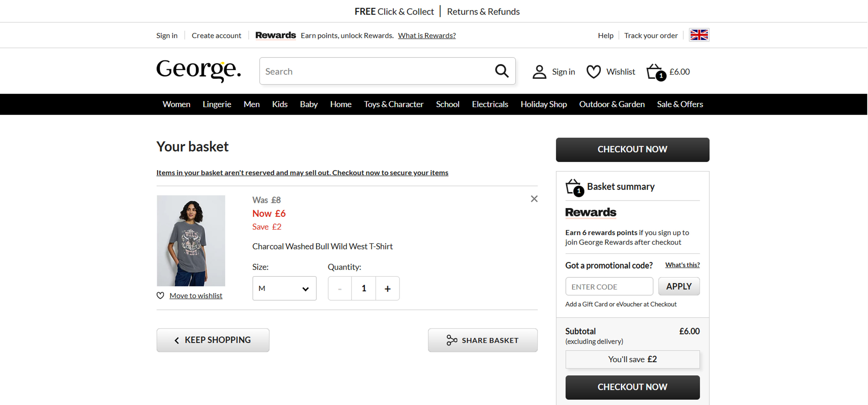Click the back chevron on KEEP SHOPPING
Viewport: 868px width, 405px height.
177,341
